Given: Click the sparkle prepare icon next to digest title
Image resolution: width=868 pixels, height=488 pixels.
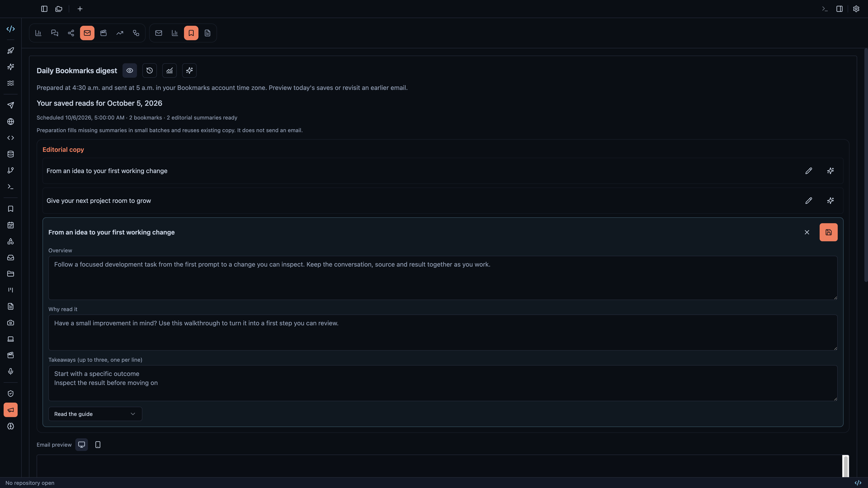Looking at the screenshot, I should pyautogui.click(x=189, y=70).
